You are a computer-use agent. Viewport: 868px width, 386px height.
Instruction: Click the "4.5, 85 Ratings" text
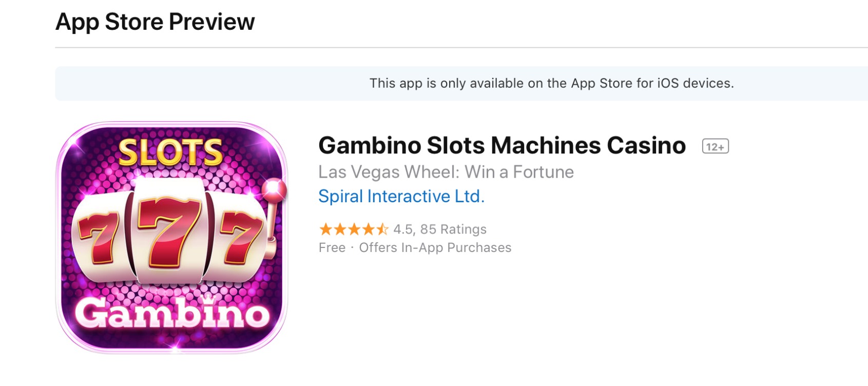coord(440,229)
